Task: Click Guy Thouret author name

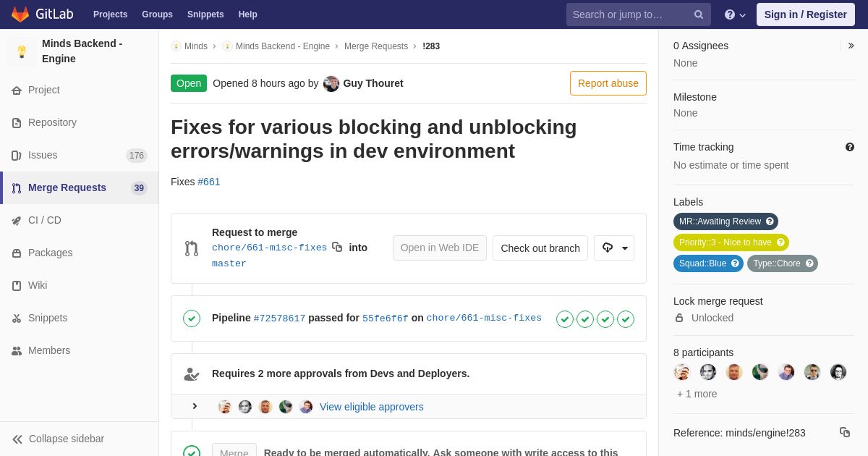Action: 373,83
